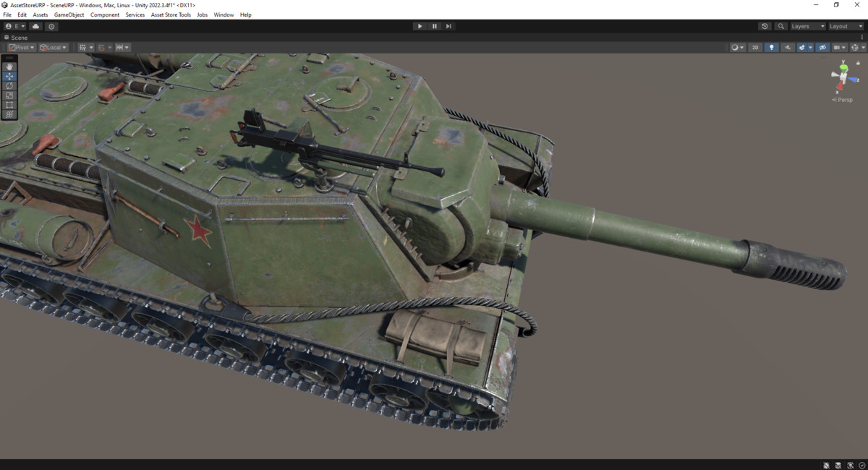This screenshot has width=868, height=470.
Task: Open account dropdown labeled E
Action: pos(14,26)
